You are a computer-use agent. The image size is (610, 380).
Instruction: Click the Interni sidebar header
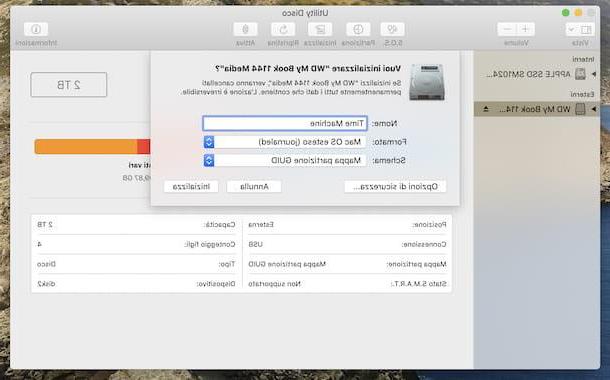point(583,59)
